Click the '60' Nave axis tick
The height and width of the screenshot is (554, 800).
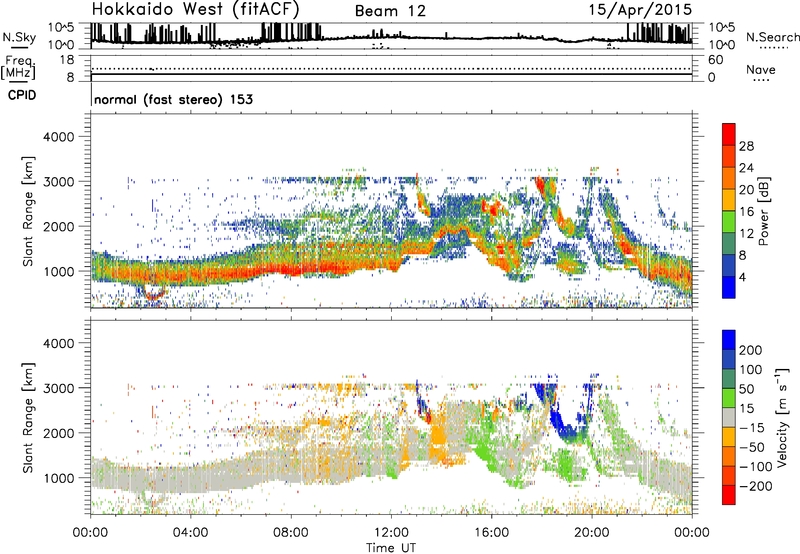(x=715, y=60)
